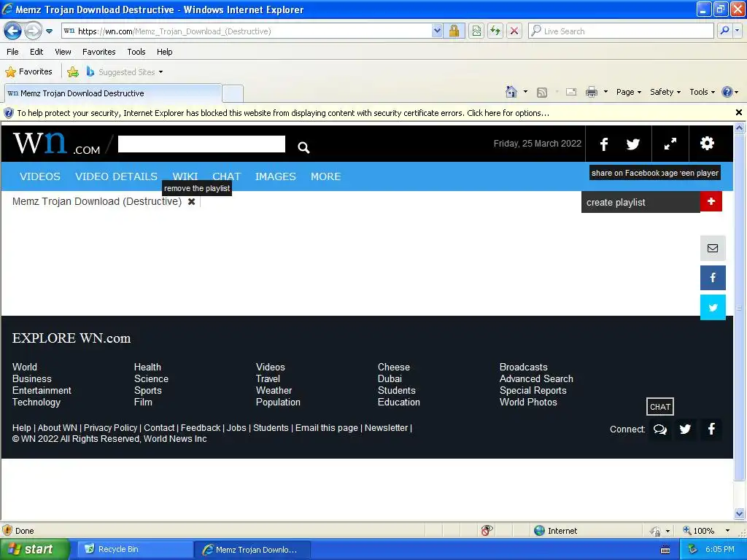Viewport: 747px width, 560px height.
Task: Open the IMAGES navigation tab
Action: [x=275, y=176]
